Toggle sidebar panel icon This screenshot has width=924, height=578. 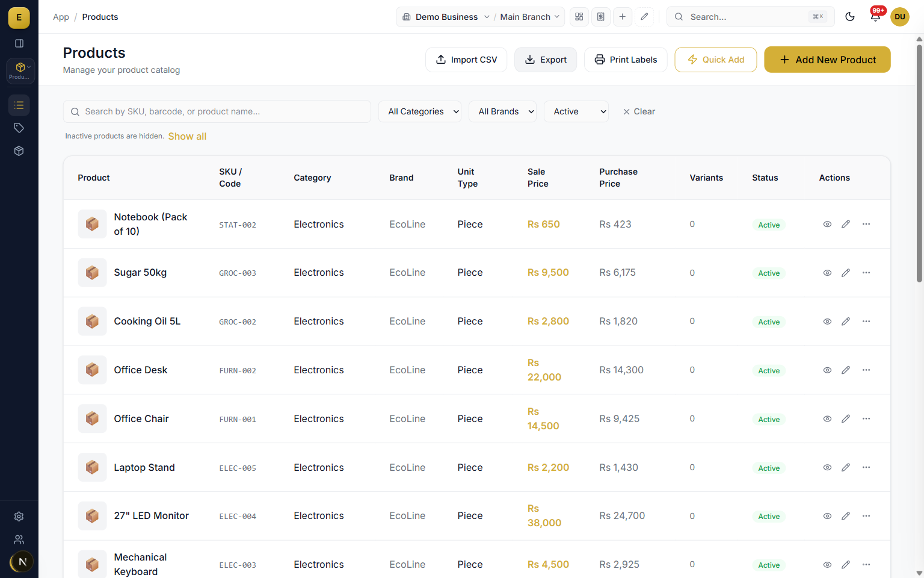(x=19, y=43)
